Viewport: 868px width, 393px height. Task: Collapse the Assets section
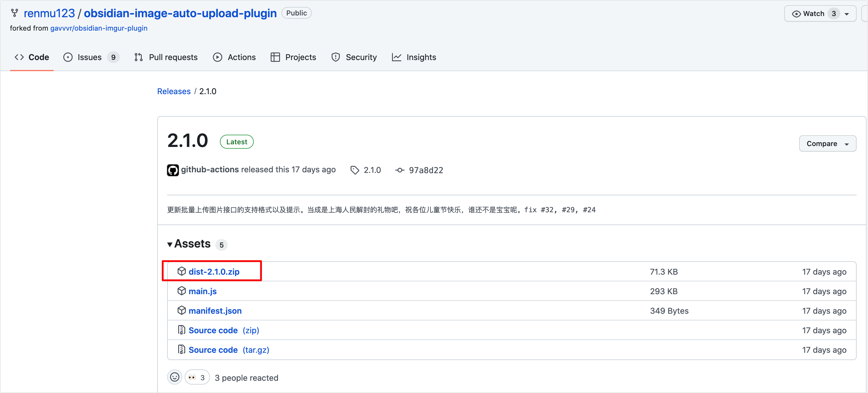(170, 244)
